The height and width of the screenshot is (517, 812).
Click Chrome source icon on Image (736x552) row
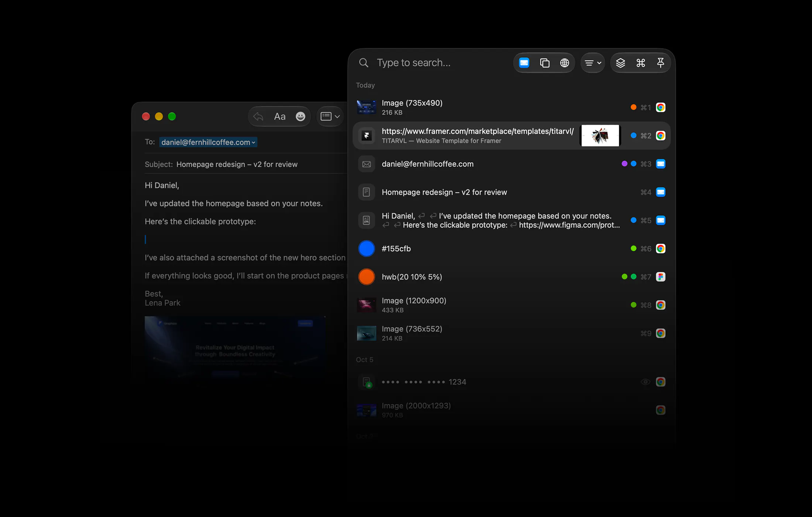pos(661,333)
